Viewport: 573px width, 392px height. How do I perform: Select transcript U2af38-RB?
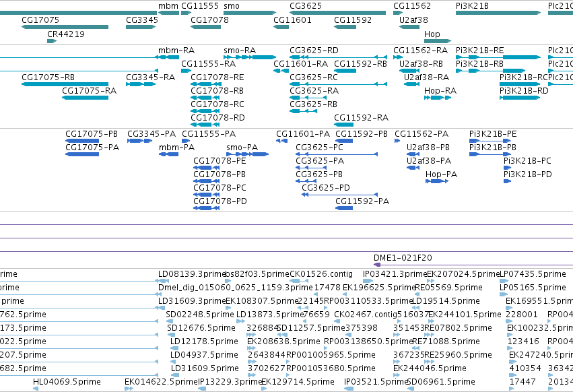[409, 71]
